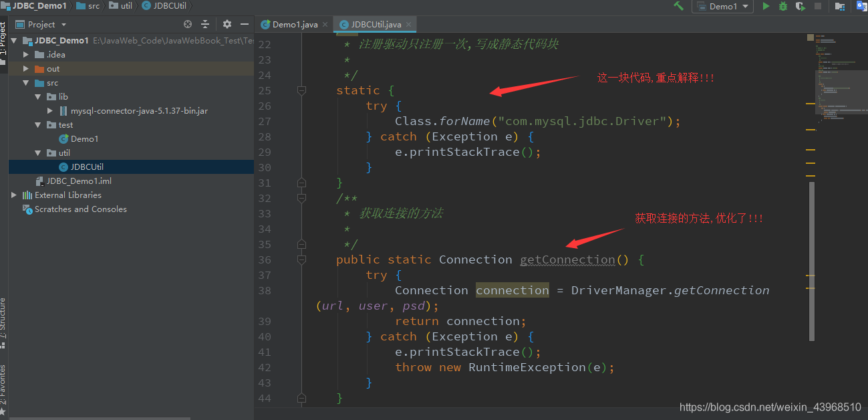Run with coverage shield icon
This screenshot has width=868, height=420.
coord(800,6)
